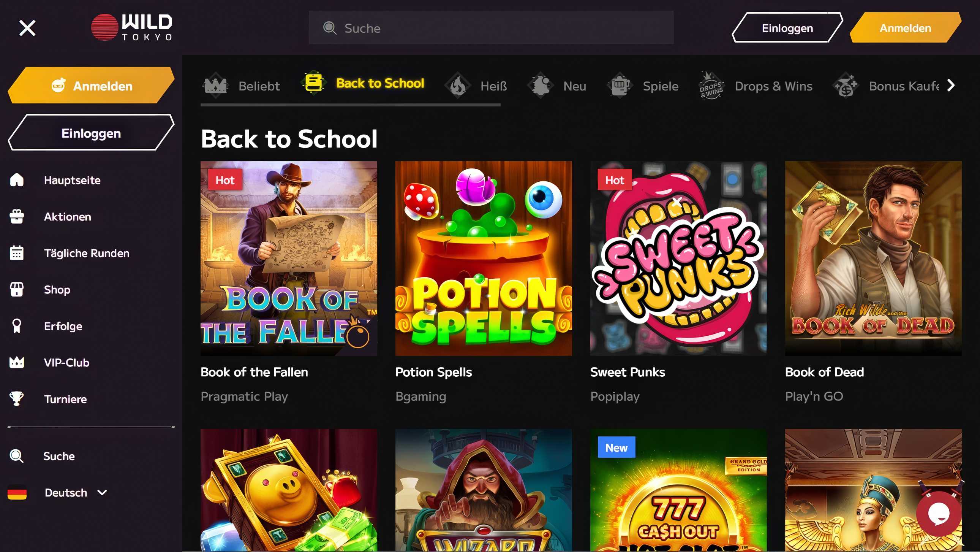Screen dimensions: 980x552
Task: Open the Shop storefront icon
Action: (17, 290)
